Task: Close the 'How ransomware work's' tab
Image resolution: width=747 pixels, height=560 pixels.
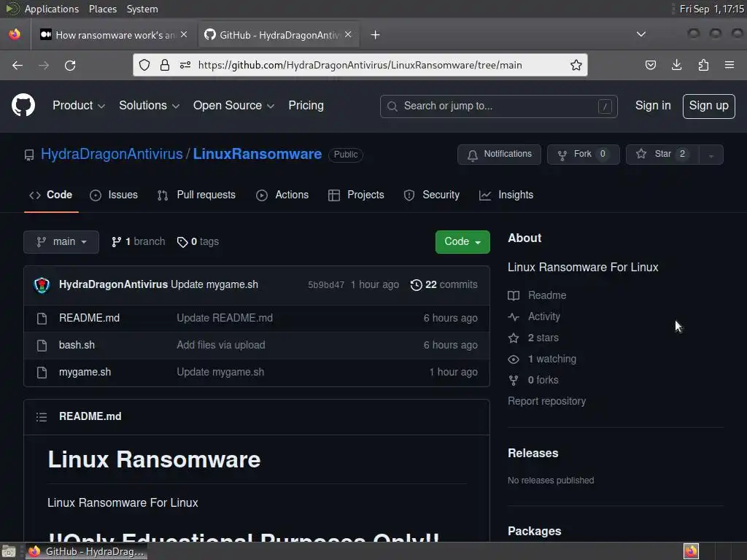Action: click(x=184, y=34)
